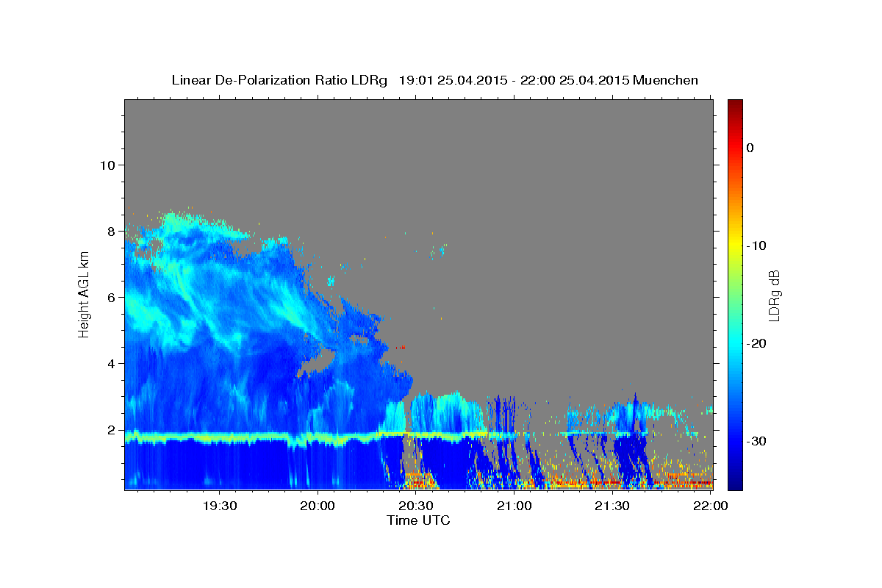The image size is (882, 588).
Task: Click the colorbar value 0
Action: coord(750,148)
